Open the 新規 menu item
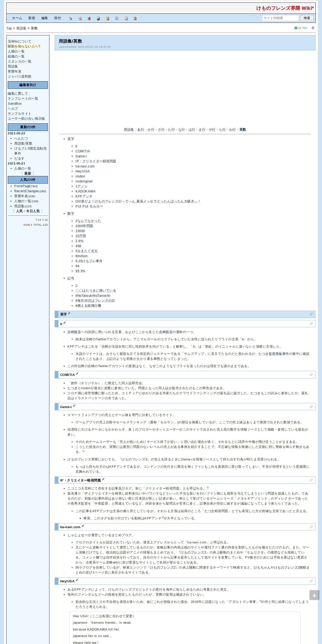Image resolution: width=322 pixels, height=644 pixels. point(32,18)
